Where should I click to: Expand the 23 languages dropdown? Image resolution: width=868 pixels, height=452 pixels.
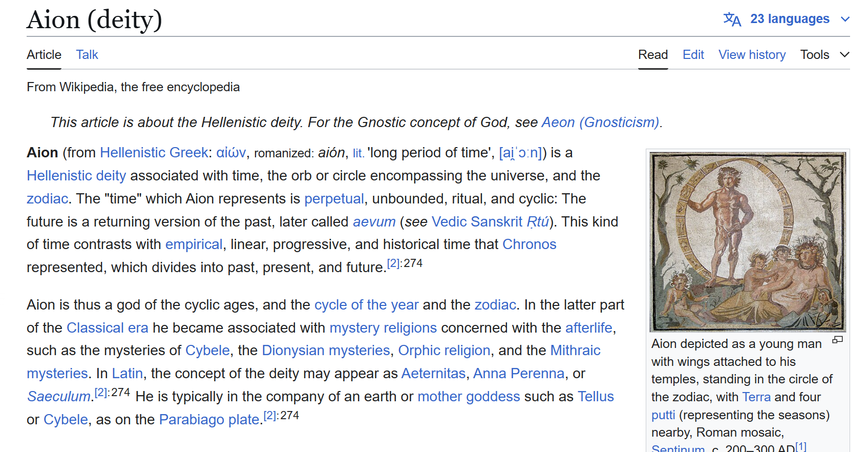tap(789, 19)
